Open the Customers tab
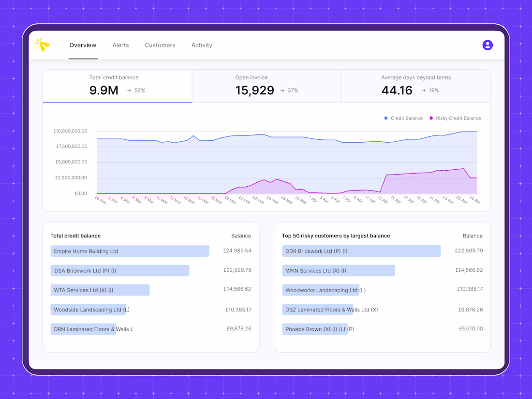Screen dimensions: 532x399 tap(160, 45)
